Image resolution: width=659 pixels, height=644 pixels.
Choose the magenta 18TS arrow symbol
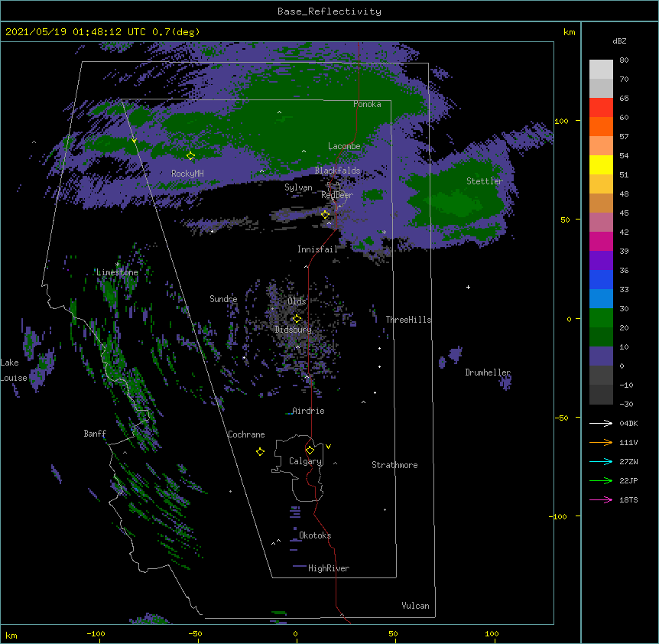click(601, 499)
